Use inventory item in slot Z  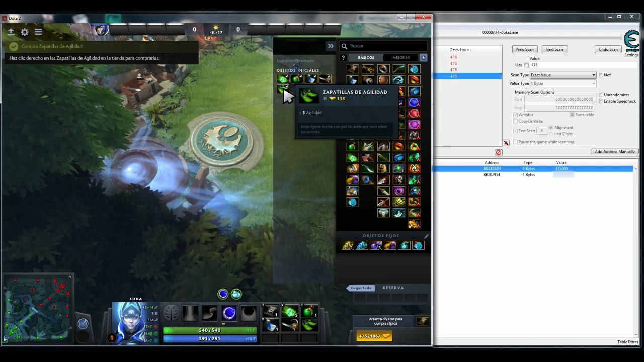click(270, 311)
